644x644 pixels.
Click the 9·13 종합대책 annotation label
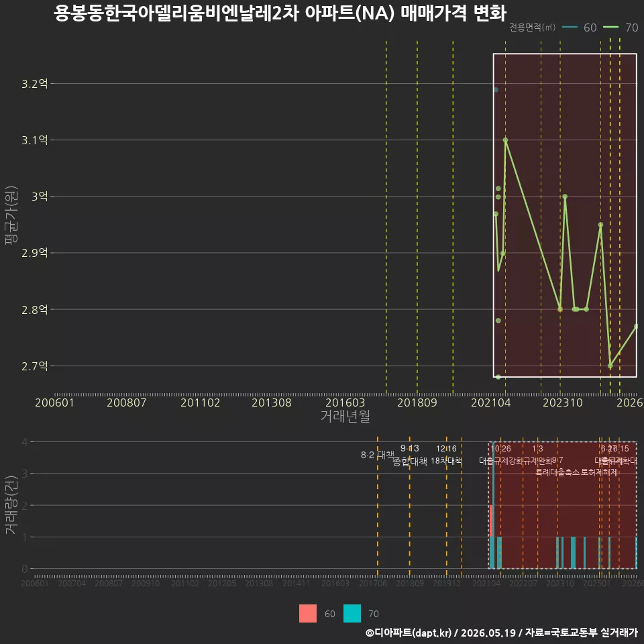[x=409, y=455]
